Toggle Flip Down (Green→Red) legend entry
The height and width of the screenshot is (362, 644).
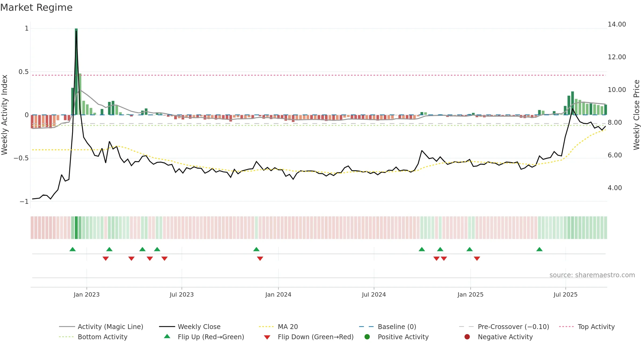pyautogui.click(x=309, y=337)
